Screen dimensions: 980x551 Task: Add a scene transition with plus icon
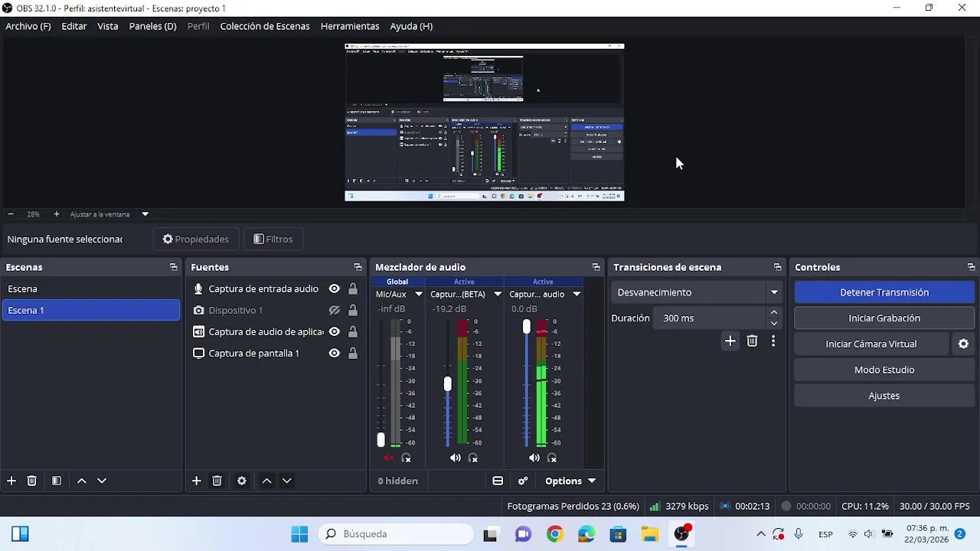click(730, 341)
